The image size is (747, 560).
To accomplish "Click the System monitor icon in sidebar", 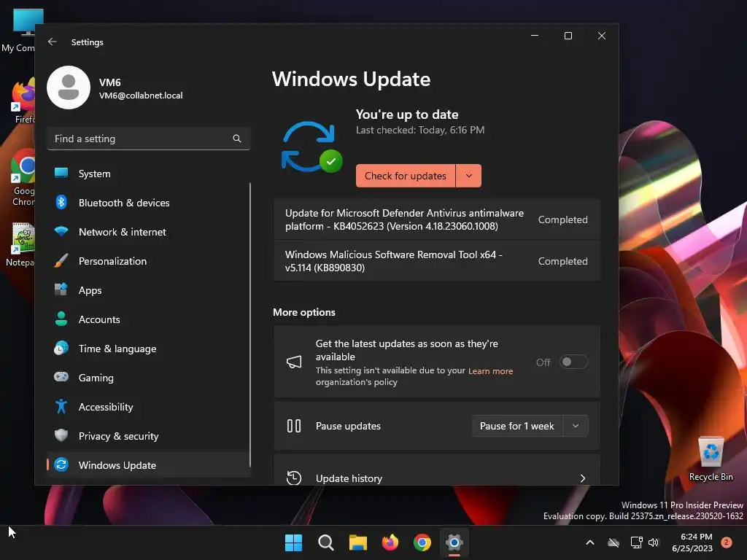I will (x=61, y=174).
